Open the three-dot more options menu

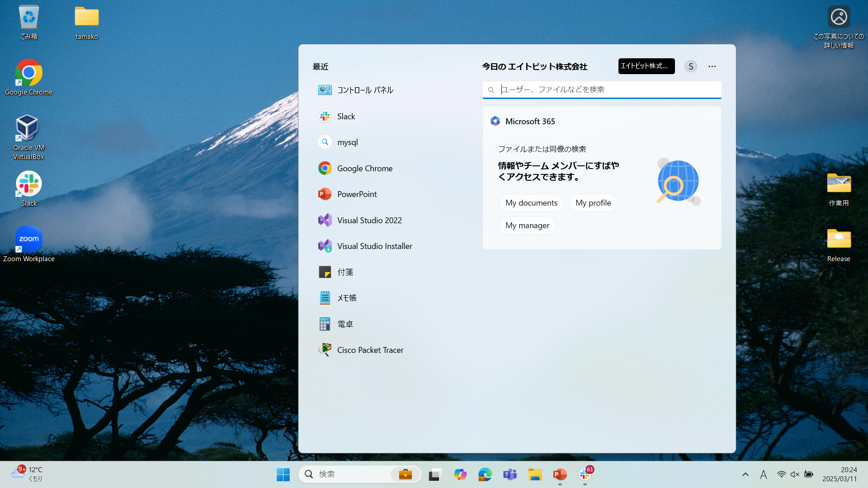coord(712,66)
